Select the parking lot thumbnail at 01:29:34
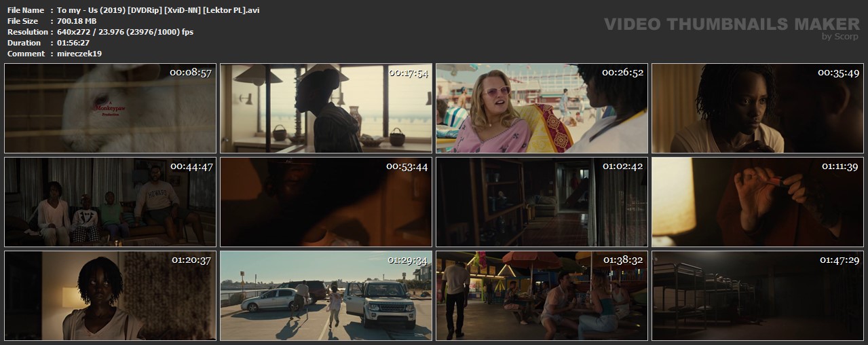Screen dimensions: 868x345 point(326,295)
